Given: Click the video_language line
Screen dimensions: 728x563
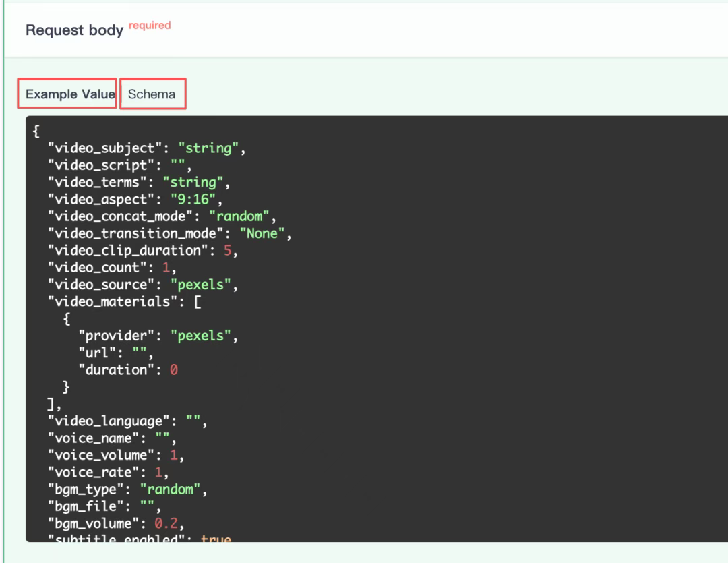Looking at the screenshot, I should click(x=127, y=421).
